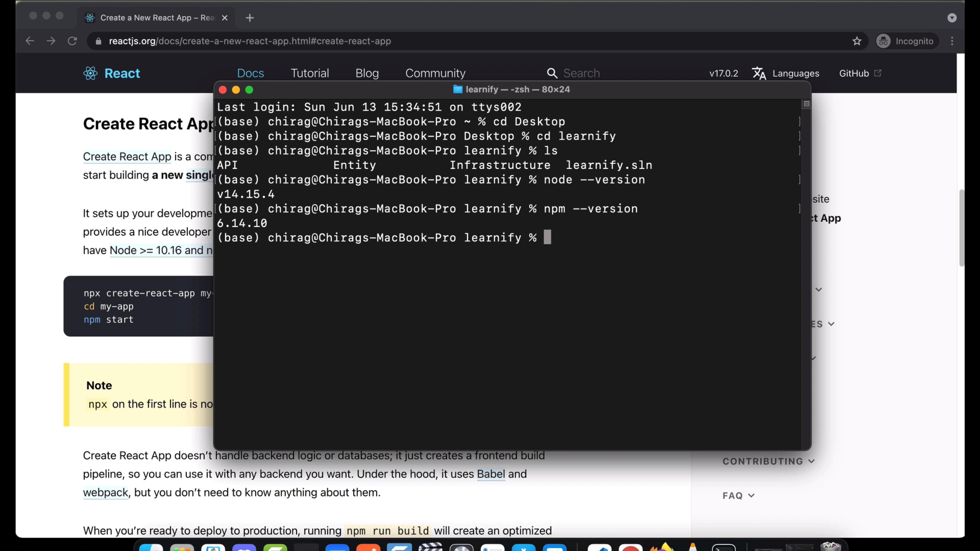Viewport: 980px width, 551px height.
Task: Go back with the browser back arrow
Action: 30,41
